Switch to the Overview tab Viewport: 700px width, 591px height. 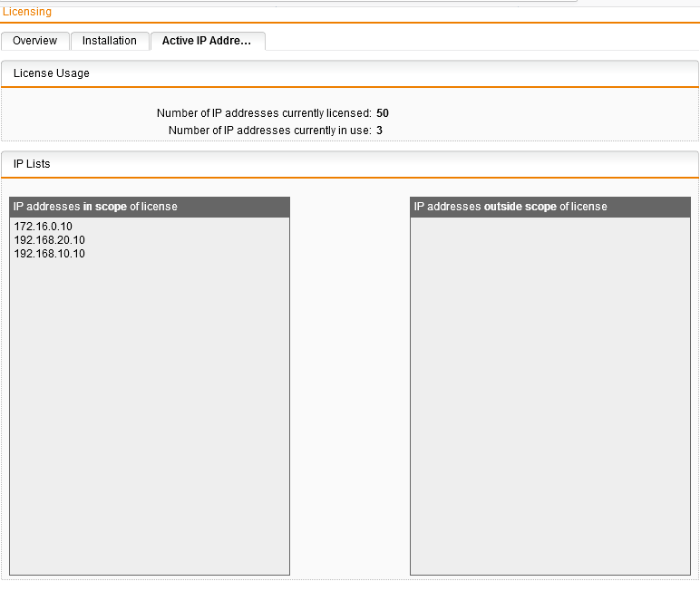pos(34,41)
